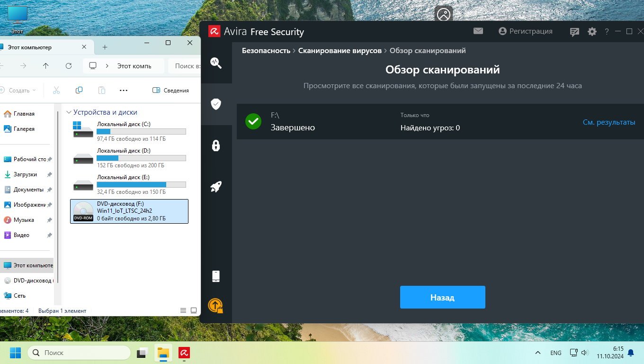Open the Privacy padlock icon in sidebar
644x364 pixels.
click(216, 145)
